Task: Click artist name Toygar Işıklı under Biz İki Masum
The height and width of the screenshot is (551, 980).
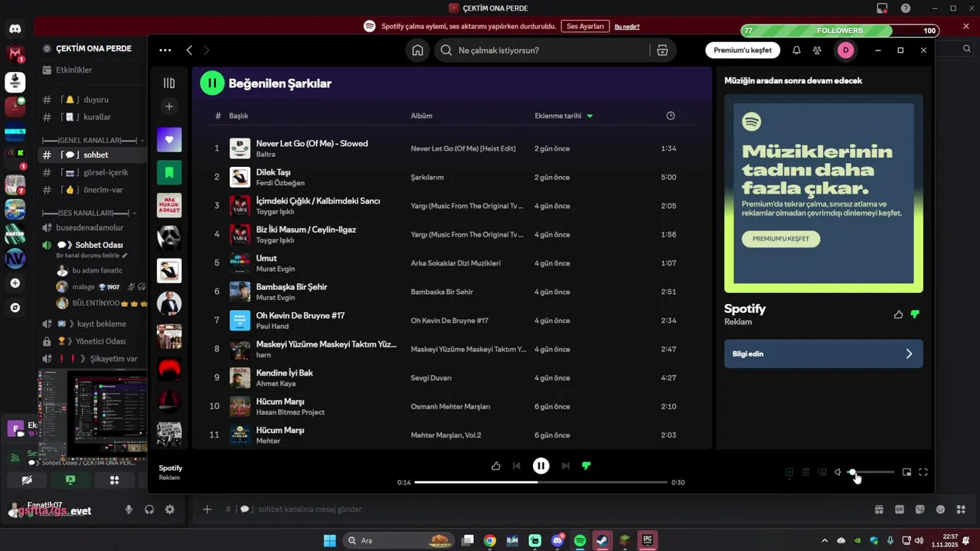Action: point(275,240)
